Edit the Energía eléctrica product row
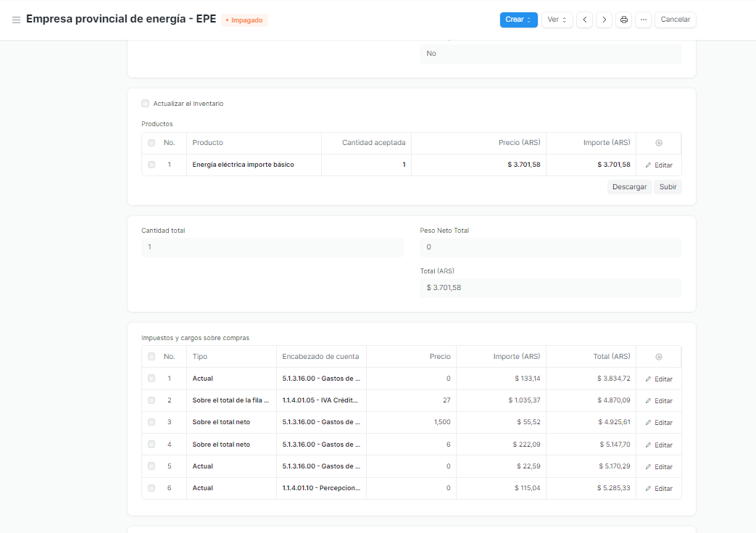The height and width of the screenshot is (533, 756). tap(659, 165)
